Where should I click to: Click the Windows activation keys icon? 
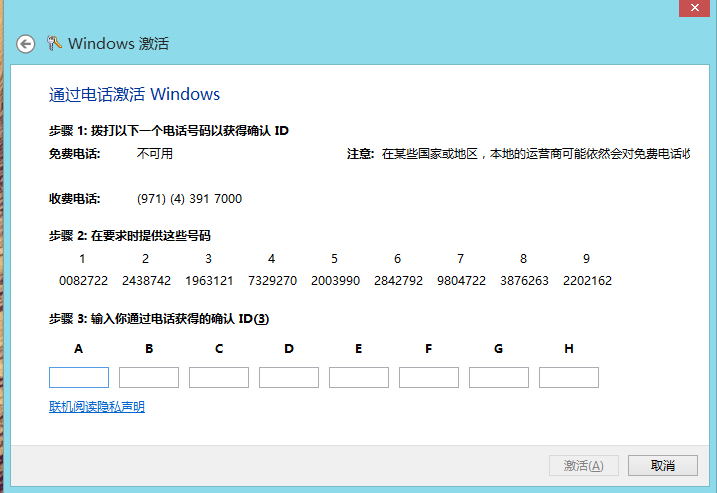(x=54, y=43)
